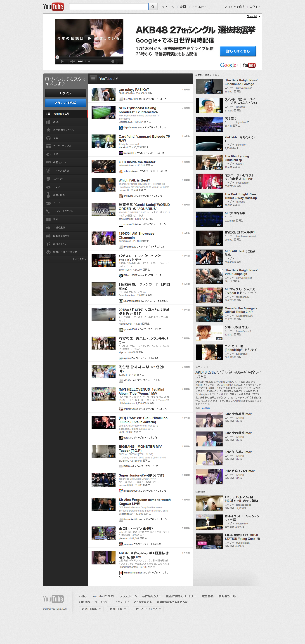Open the セーフモード:オフ dropdown

[x=148, y=609]
